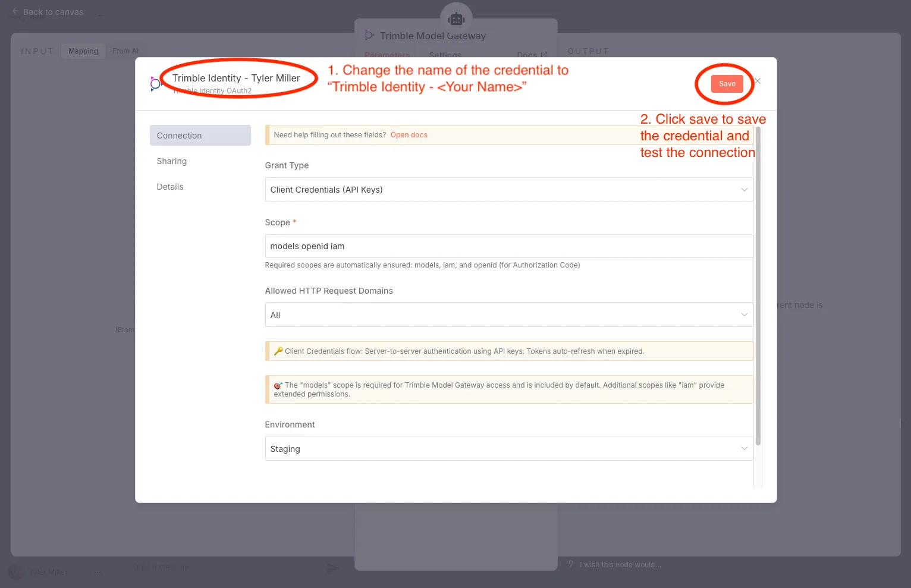Screen dimensions: 911x588
Task: Edit the credential name Trimble Identity - Tyler Miller
Action: (236, 78)
